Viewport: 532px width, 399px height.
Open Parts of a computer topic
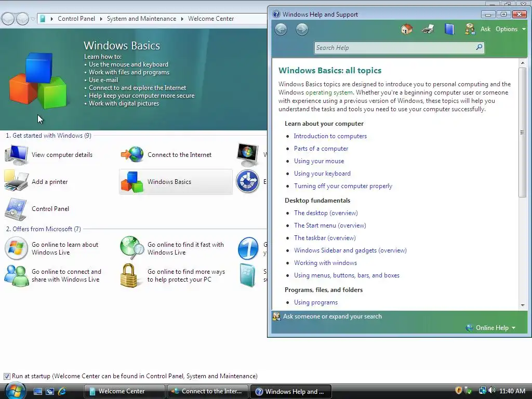click(x=321, y=149)
